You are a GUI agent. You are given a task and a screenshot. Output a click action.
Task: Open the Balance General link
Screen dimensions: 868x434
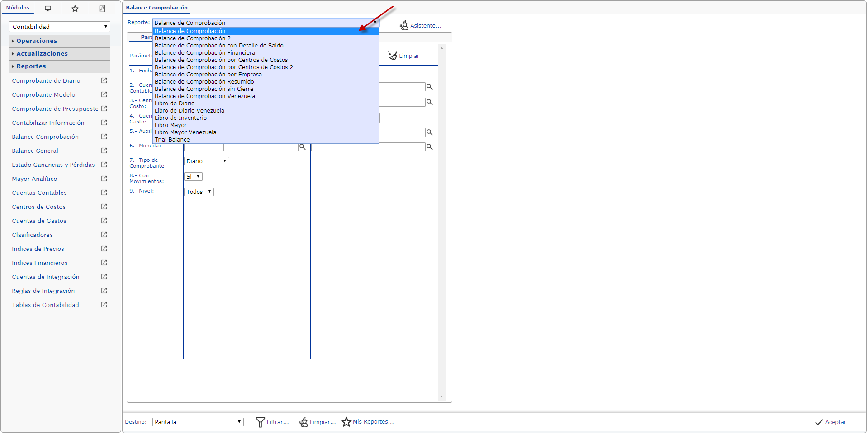tap(35, 151)
